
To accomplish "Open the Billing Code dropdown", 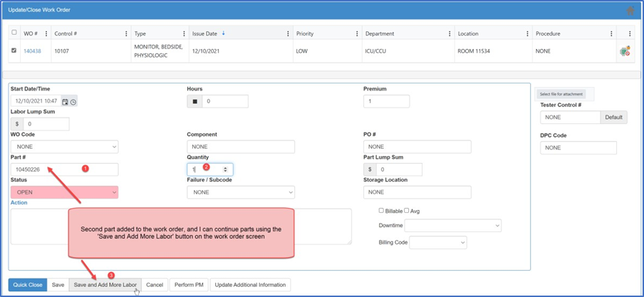I will (x=437, y=243).
